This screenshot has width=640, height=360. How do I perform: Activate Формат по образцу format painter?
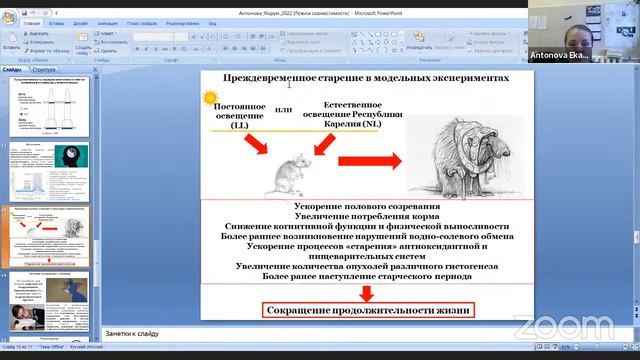[x=47, y=51]
